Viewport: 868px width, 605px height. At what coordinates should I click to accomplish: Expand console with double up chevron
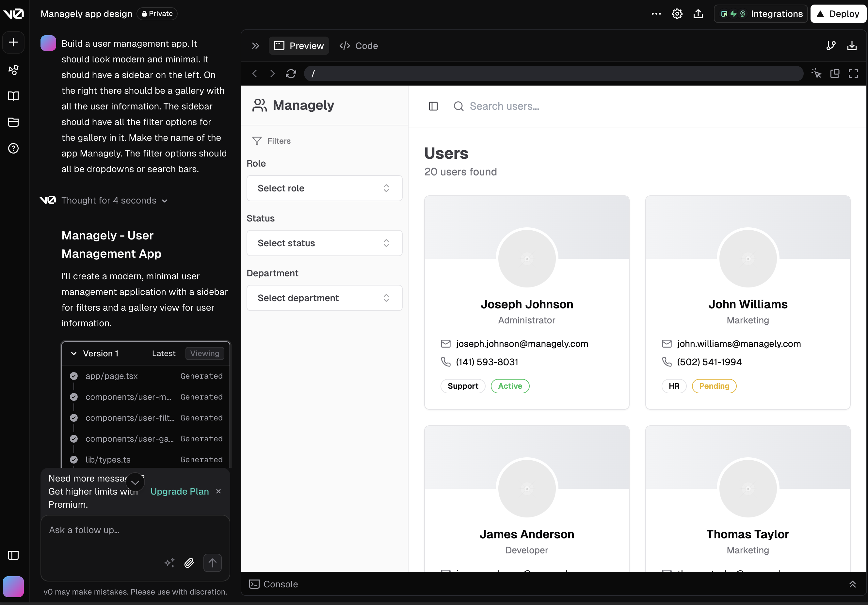(x=853, y=584)
